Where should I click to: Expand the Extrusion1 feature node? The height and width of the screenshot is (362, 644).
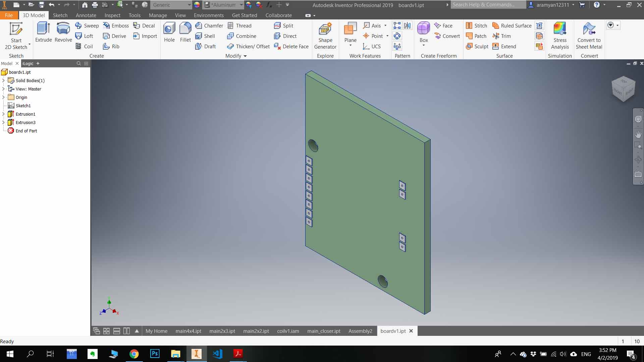pyautogui.click(x=3, y=114)
